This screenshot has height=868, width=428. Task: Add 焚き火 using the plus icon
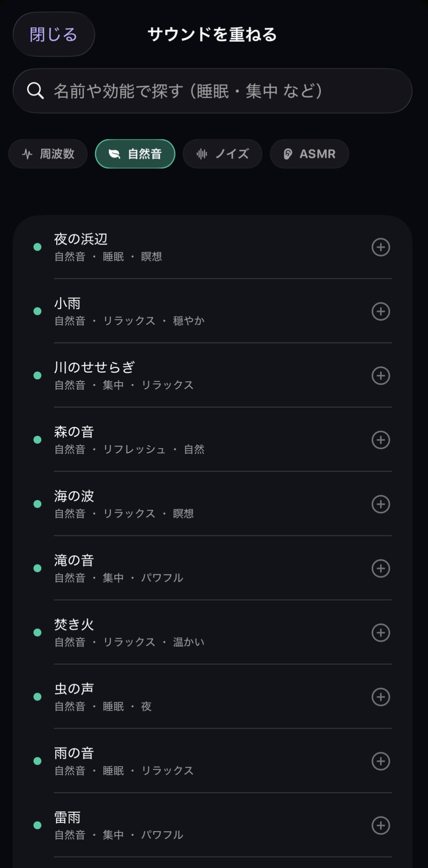(x=381, y=633)
